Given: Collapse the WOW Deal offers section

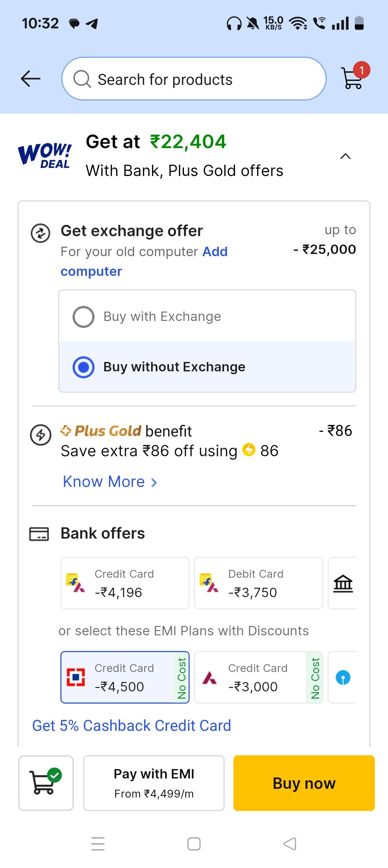Looking at the screenshot, I should [x=345, y=156].
